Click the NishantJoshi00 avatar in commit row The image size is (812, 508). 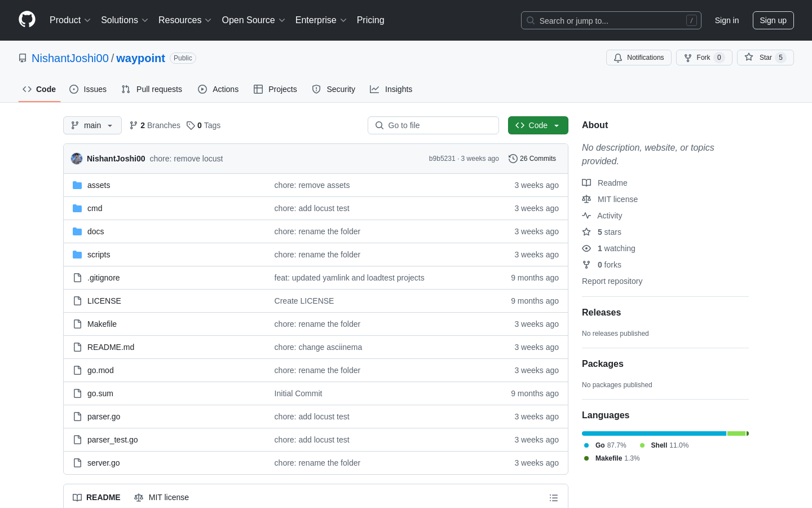coord(77,159)
